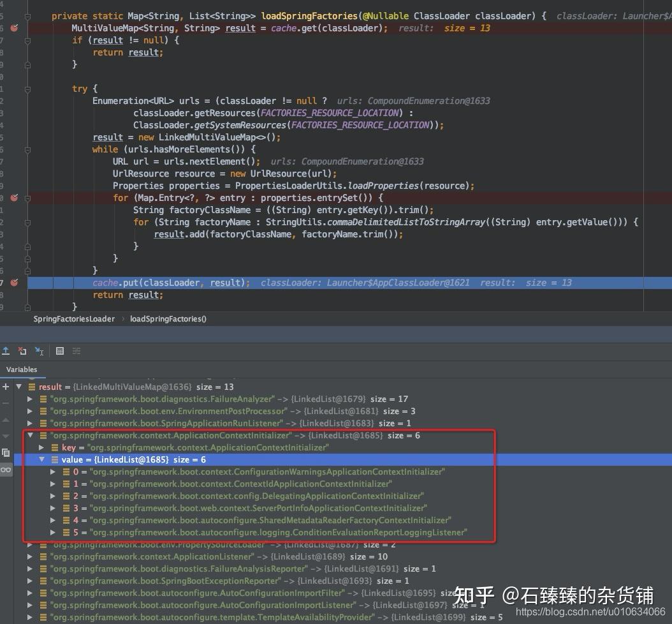Open Evaluate Expression calculator icon
672x624 pixels.
(60, 351)
